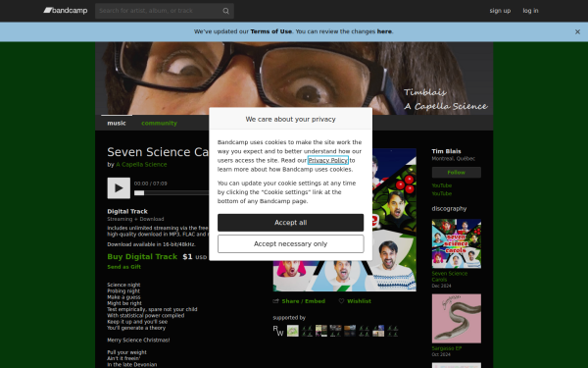Switch to the community tab

tap(159, 124)
